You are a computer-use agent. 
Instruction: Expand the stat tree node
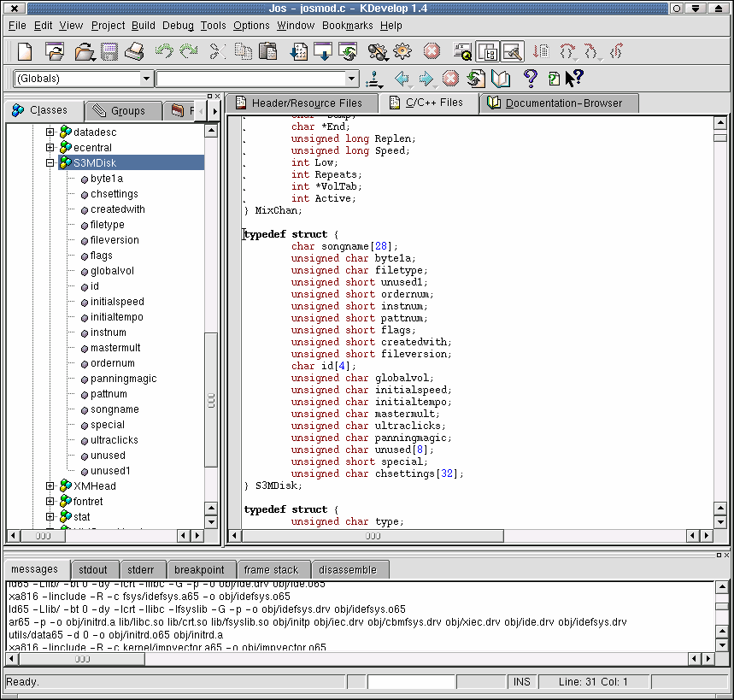(x=50, y=517)
